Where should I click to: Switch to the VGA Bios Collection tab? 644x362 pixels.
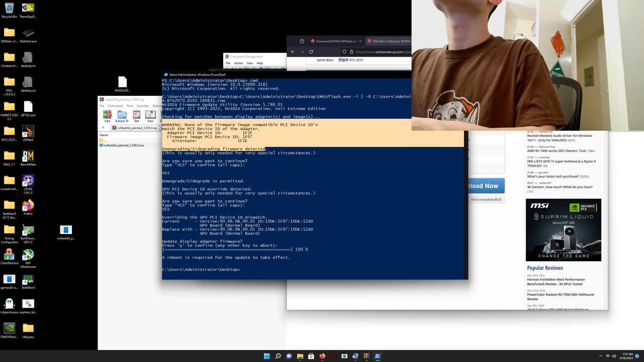[x=389, y=41]
